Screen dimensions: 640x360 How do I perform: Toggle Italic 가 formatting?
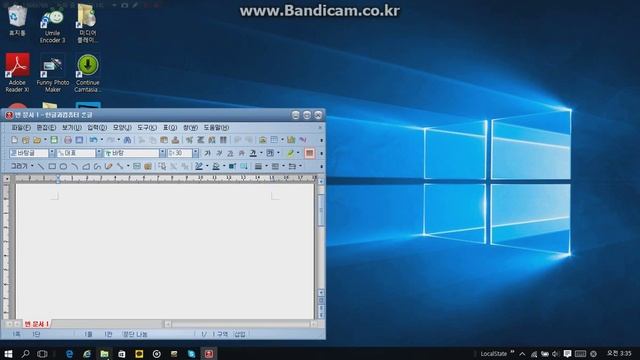219,153
